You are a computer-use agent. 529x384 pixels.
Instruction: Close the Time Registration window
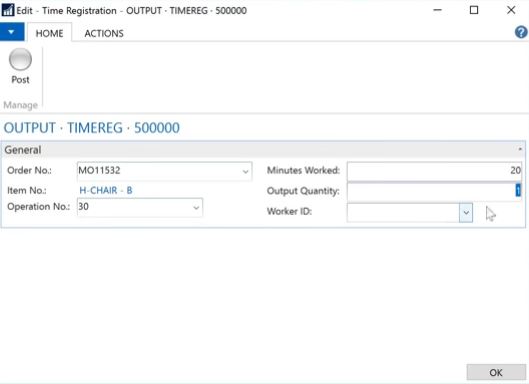[511, 10]
